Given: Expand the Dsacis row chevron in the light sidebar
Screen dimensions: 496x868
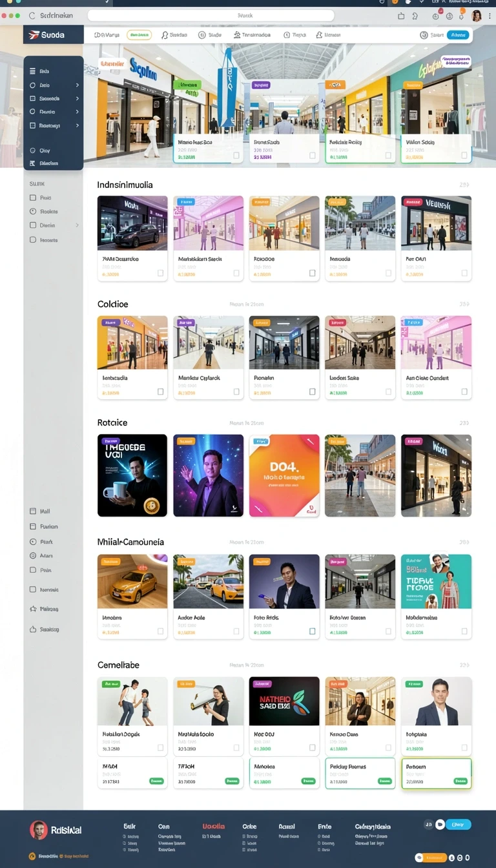Looking at the screenshot, I should tap(77, 225).
